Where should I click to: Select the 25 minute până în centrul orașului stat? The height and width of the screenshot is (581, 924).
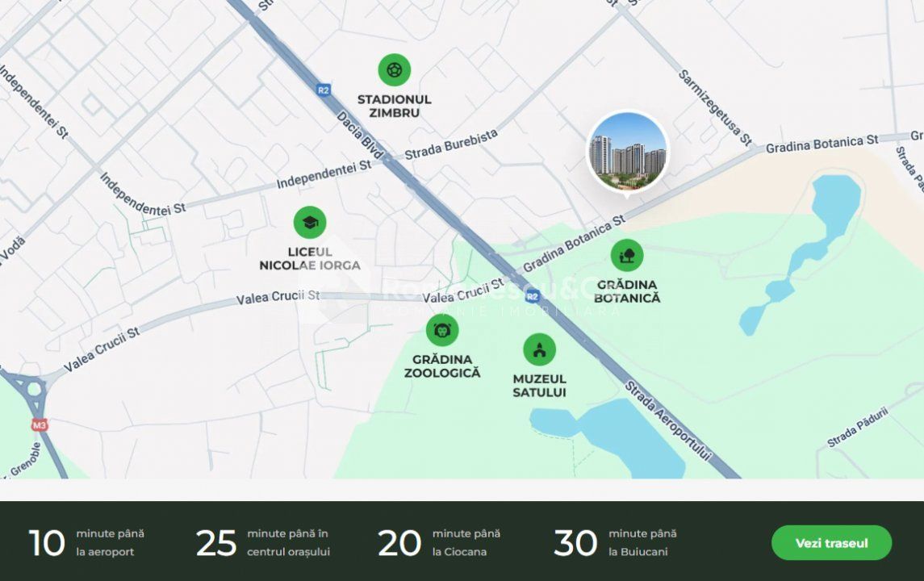click(x=263, y=543)
